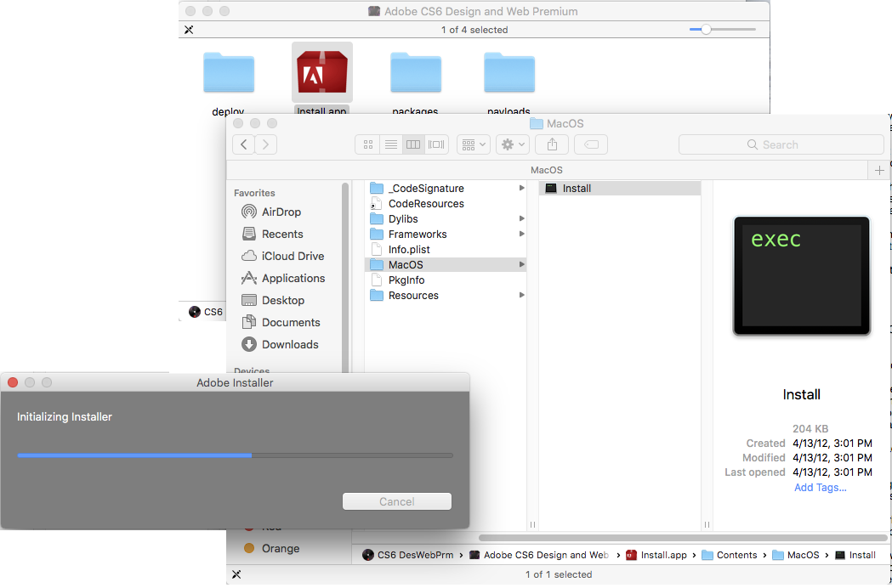
Task: Select the Resources folder
Action: coord(446,296)
